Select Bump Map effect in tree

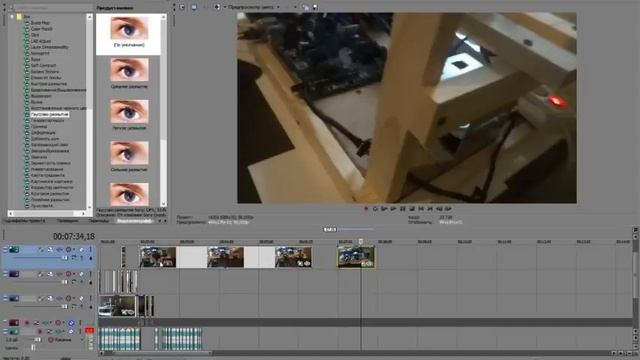point(40,23)
